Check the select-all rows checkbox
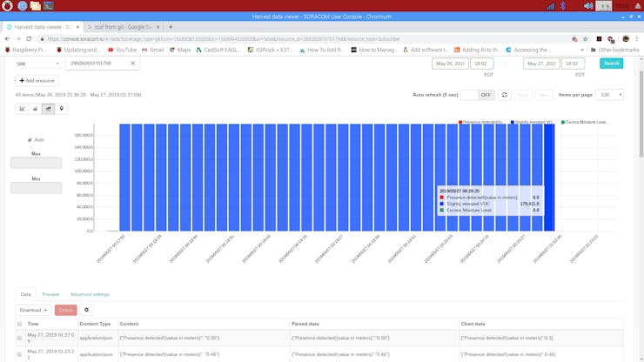The image size is (644, 362). coord(20,324)
